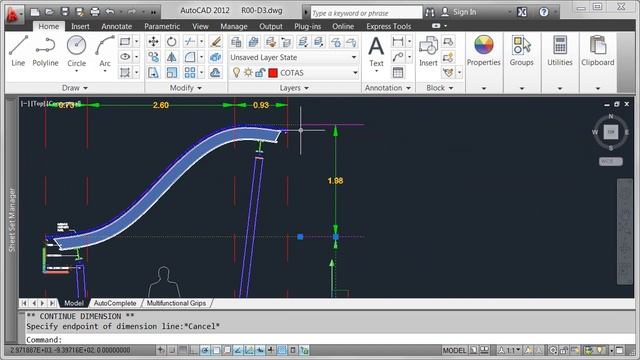The image size is (640, 360).
Task: Toggle Object Snap in the status bar
Action: pos(216,350)
